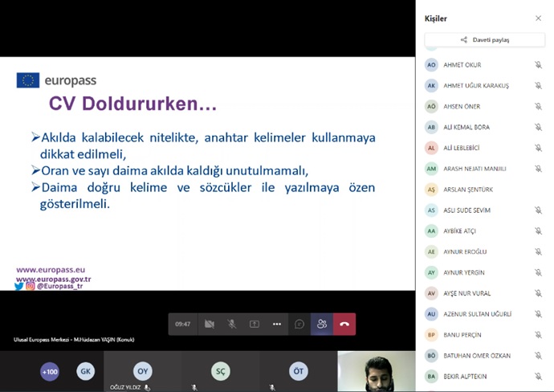Select Oğuz Yıldız OY participant tile

(142, 371)
